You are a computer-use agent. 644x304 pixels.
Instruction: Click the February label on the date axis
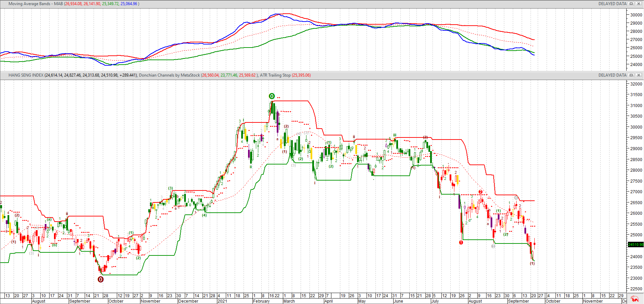(261, 301)
